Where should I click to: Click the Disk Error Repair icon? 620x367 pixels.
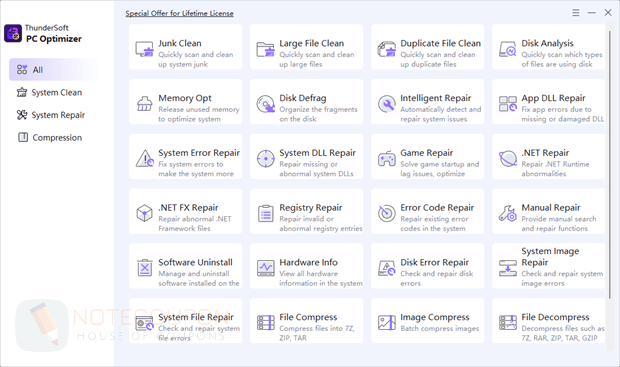click(x=386, y=268)
